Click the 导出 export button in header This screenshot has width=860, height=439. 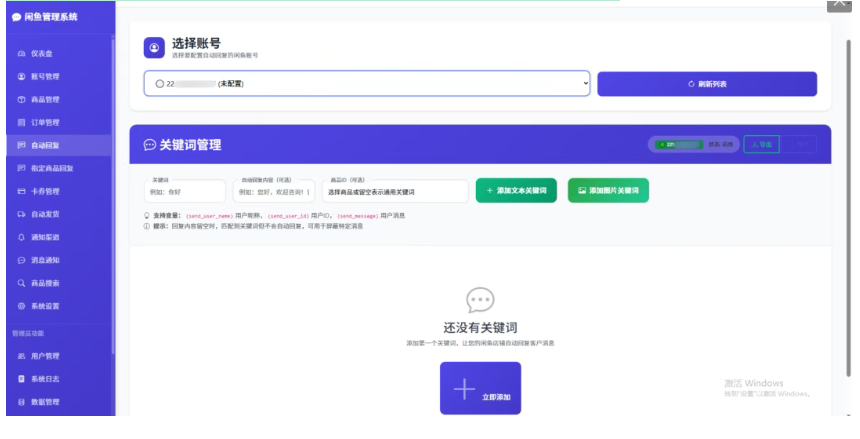(761, 144)
